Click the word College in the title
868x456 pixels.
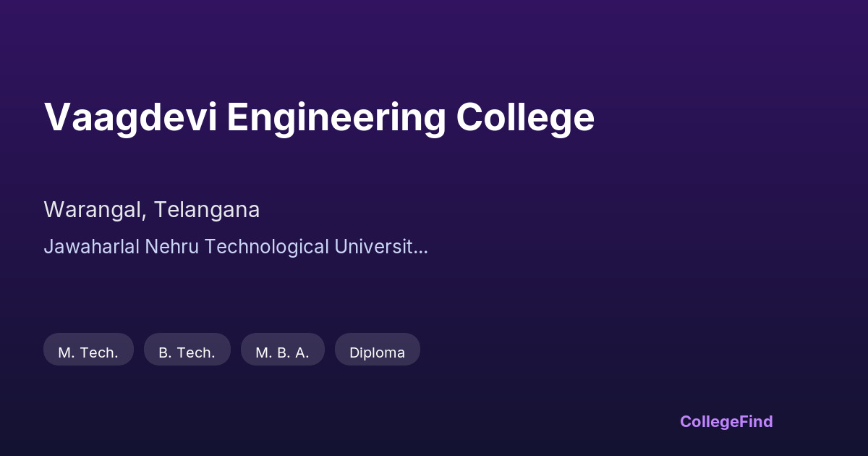point(525,117)
